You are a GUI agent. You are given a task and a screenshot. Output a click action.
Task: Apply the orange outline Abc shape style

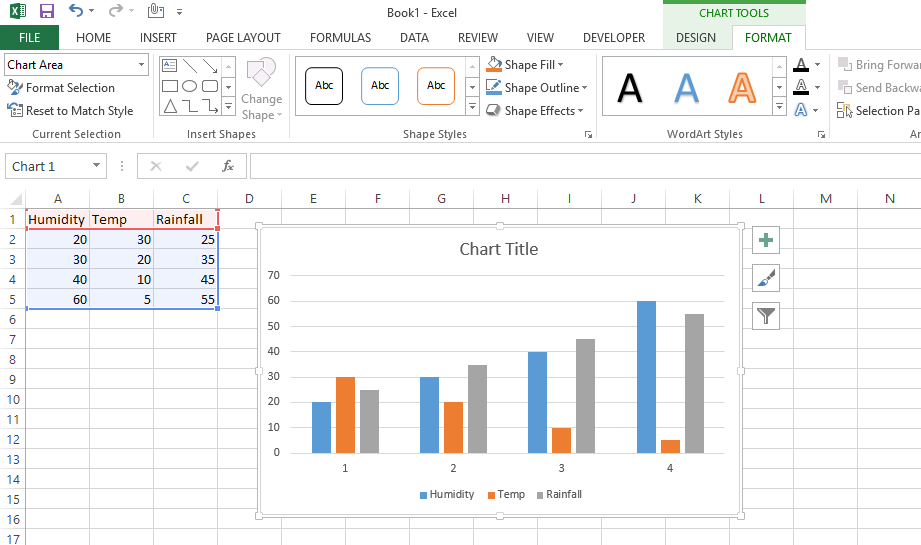coord(436,86)
